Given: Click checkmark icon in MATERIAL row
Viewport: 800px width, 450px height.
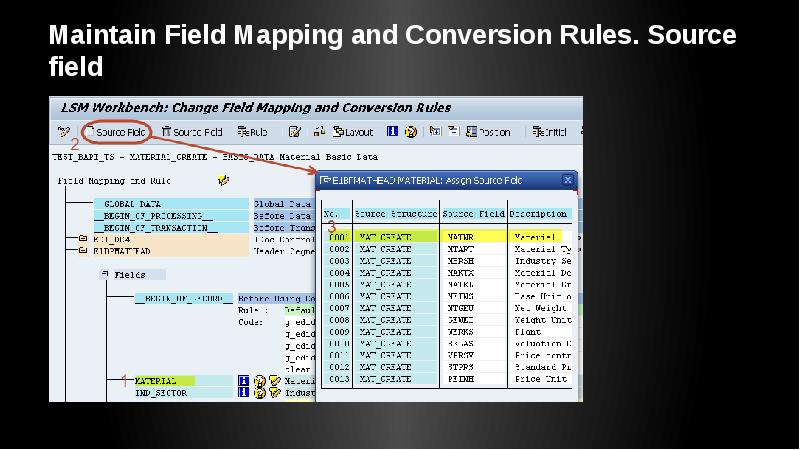Looking at the screenshot, I should coord(275,381).
